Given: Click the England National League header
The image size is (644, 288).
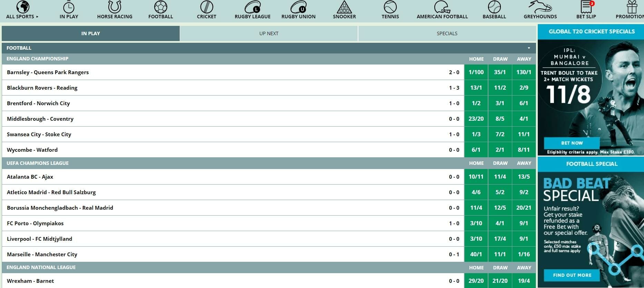Looking at the screenshot, I should coord(41,267).
